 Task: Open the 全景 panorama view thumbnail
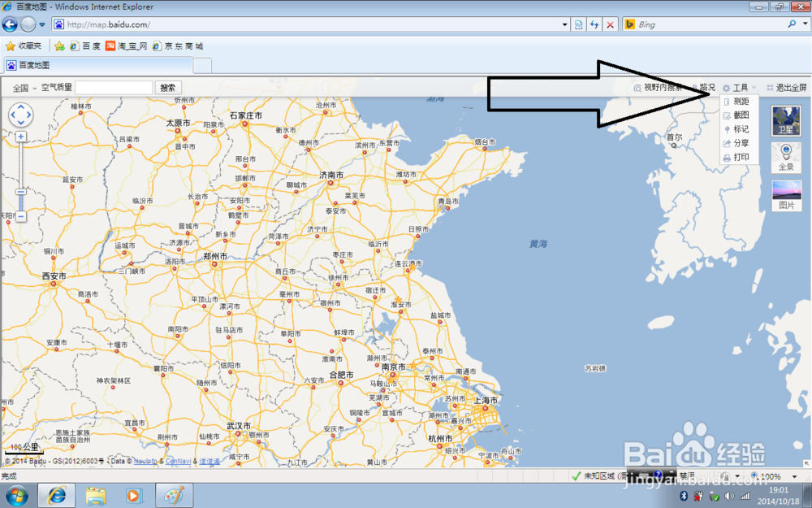pos(786,158)
